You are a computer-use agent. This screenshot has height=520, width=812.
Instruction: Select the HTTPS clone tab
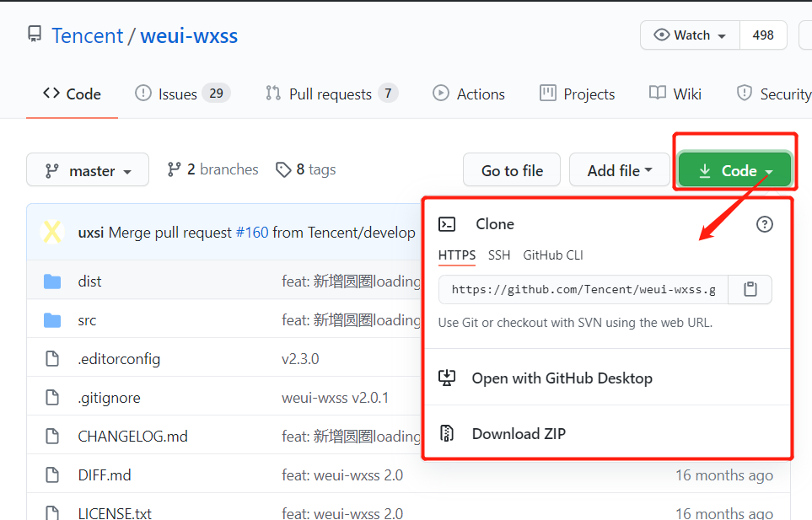coord(457,255)
